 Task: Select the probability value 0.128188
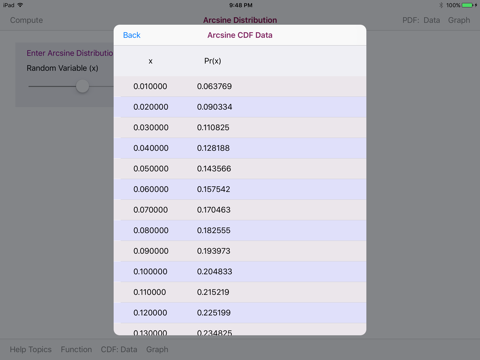(x=213, y=148)
